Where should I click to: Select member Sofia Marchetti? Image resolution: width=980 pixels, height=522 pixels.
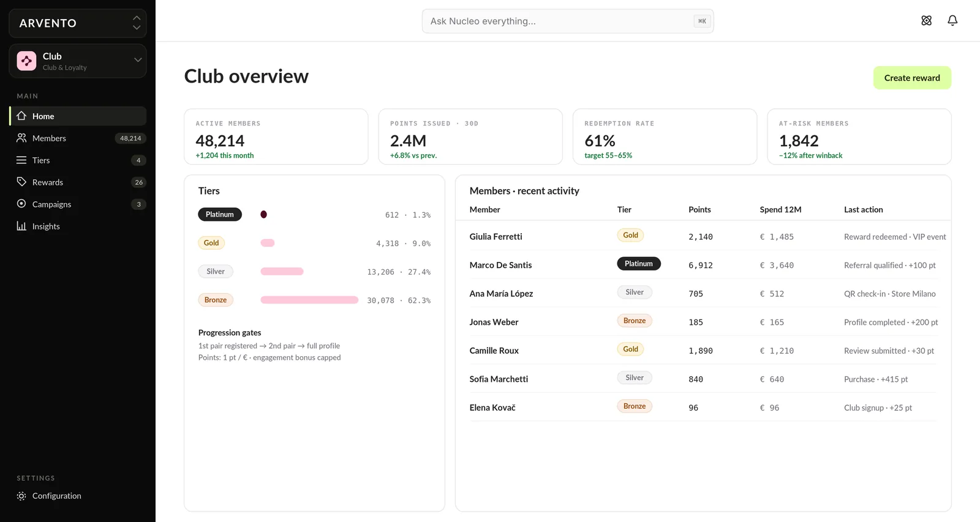point(499,379)
